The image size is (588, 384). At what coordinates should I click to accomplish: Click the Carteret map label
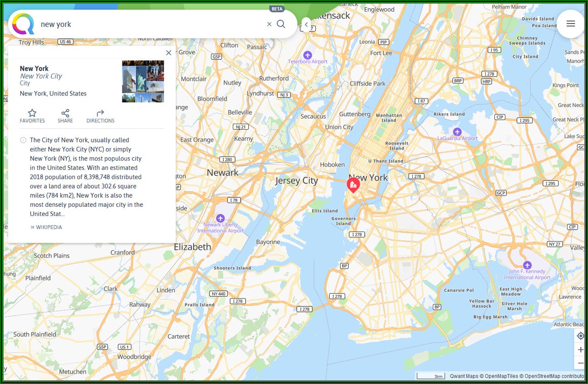click(178, 337)
